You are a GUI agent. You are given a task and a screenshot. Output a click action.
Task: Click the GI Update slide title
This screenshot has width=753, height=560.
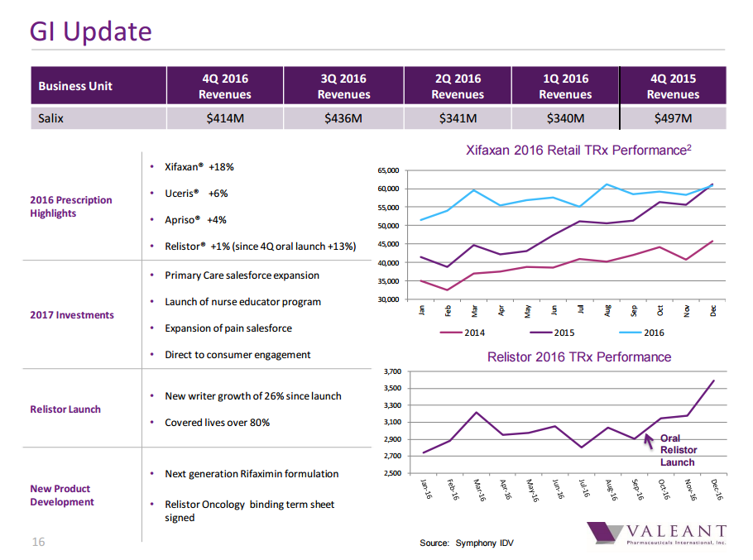tap(91, 31)
